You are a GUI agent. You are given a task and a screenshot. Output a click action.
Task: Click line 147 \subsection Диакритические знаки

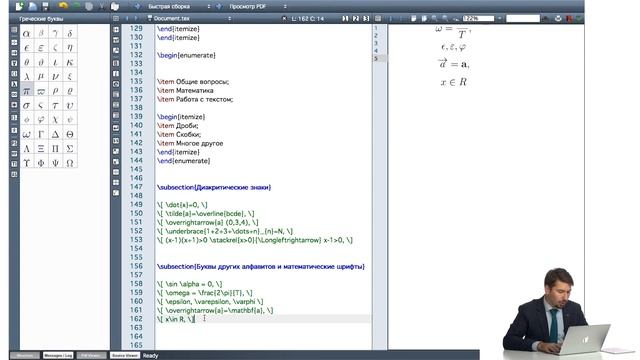(214, 187)
